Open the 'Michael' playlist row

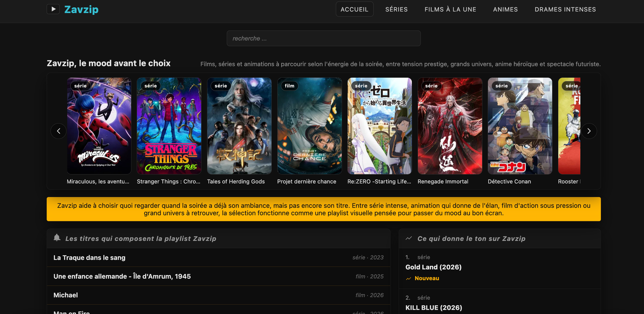coord(219,295)
